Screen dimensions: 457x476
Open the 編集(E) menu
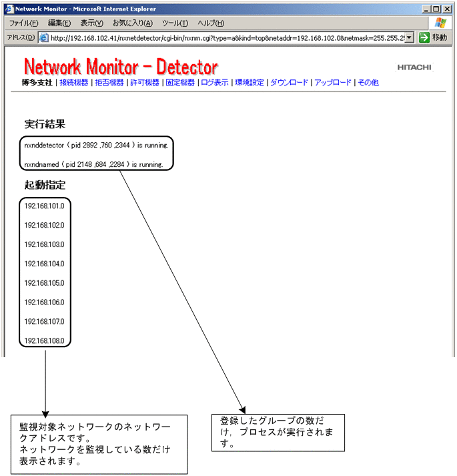(59, 23)
